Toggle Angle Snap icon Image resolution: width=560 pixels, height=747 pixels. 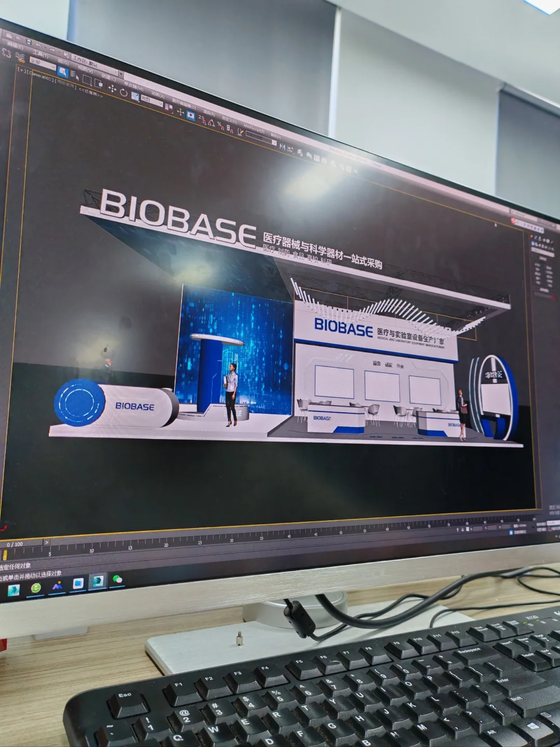coord(211,123)
